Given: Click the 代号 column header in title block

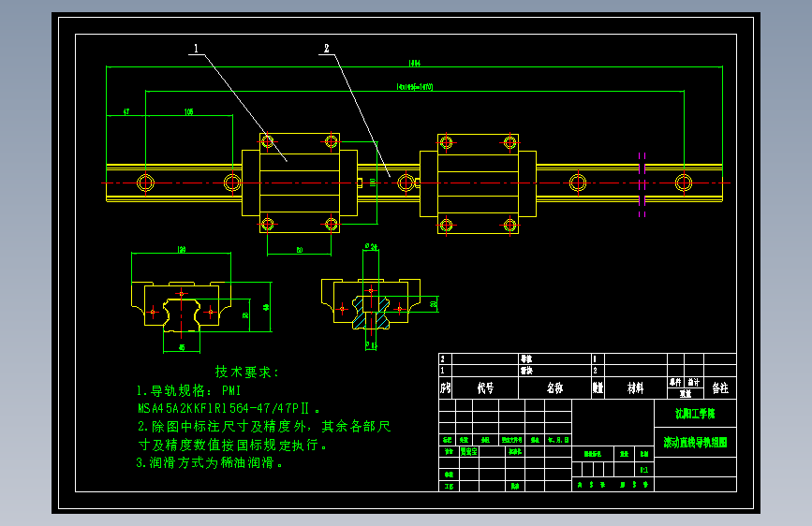Looking at the screenshot, I should (x=485, y=387).
